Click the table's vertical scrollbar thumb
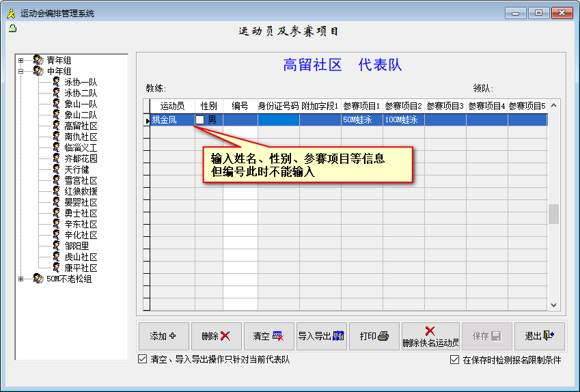Screen dimensions: 580x392 point(553,214)
